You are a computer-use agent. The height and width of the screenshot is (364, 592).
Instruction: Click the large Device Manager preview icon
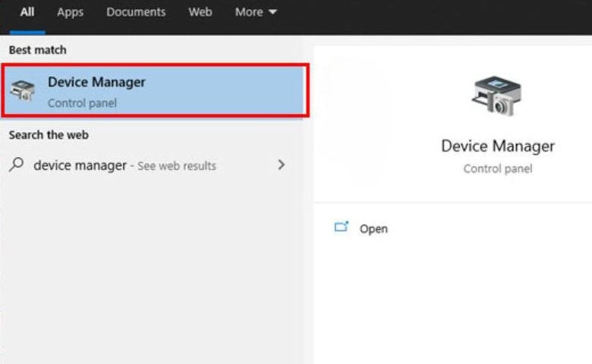tap(497, 96)
